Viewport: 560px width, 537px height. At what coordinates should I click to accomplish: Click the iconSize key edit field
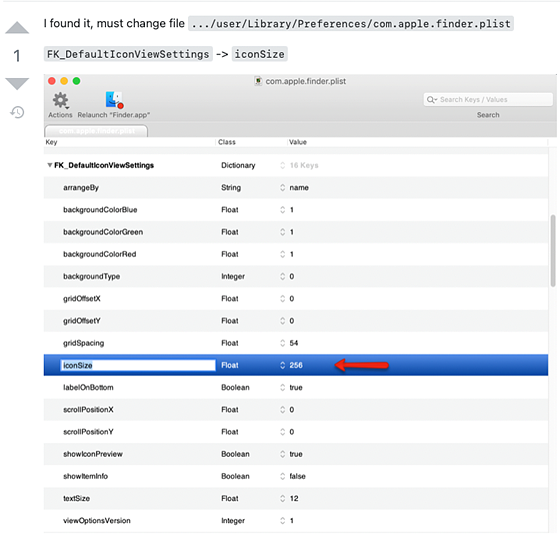point(138,365)
